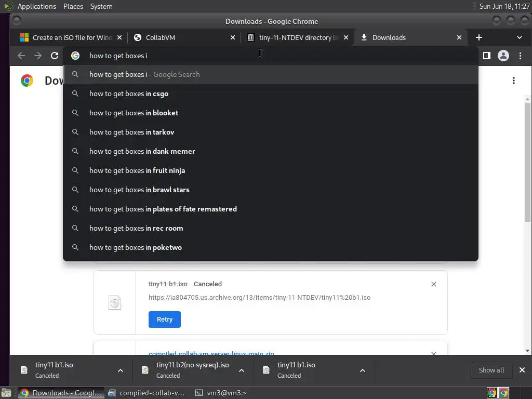The width and height of the screenshot is (532, 399).
Task: Open the Places menu
Action: pos(73,6)
